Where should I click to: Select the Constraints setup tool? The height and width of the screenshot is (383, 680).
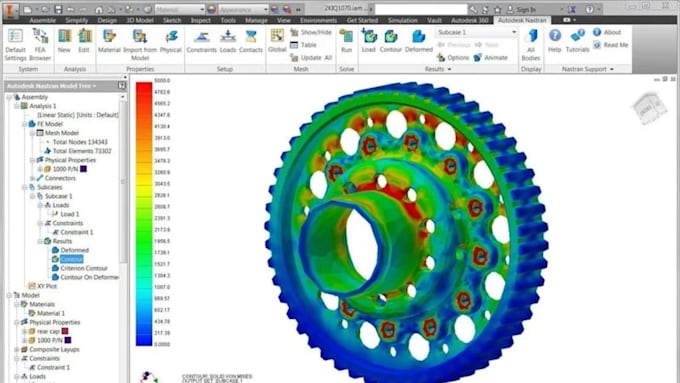point(201,41)
